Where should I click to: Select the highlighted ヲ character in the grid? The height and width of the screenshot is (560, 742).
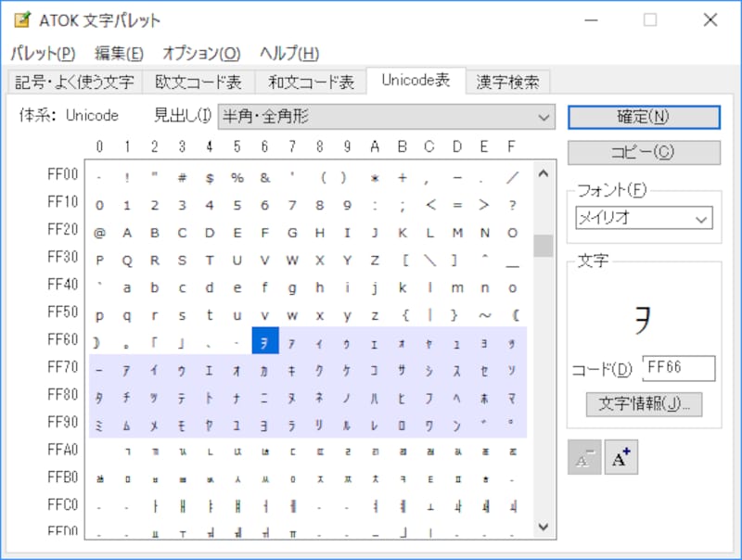266,341
